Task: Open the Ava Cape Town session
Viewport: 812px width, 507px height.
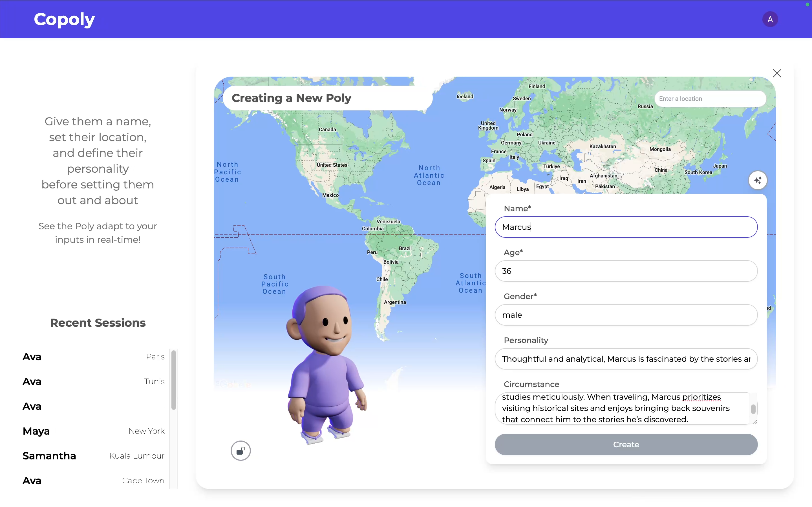Action: pyautogui.click(x=93, y=481)
